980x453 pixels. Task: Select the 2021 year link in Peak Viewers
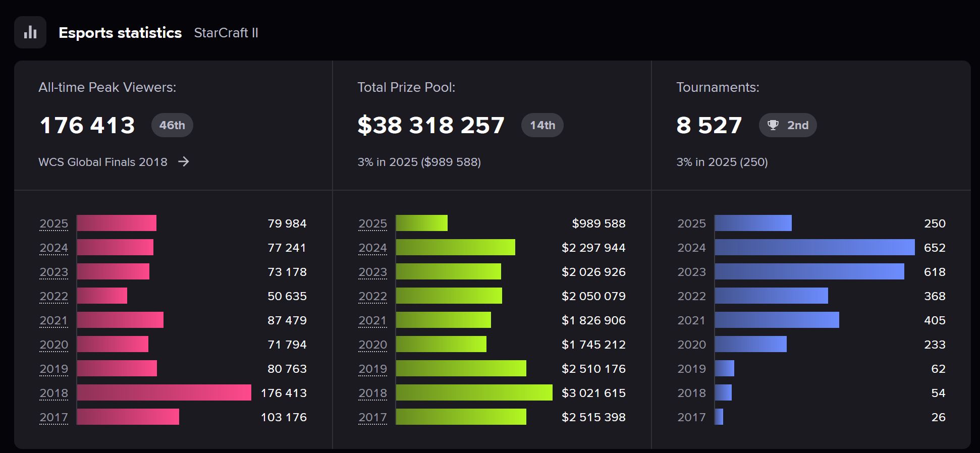point(54,320)
